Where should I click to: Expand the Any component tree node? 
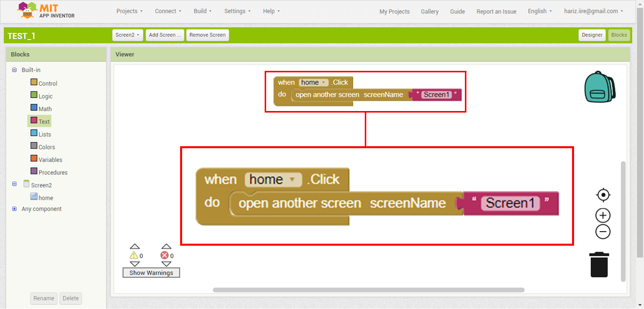(x=15, y=209)
